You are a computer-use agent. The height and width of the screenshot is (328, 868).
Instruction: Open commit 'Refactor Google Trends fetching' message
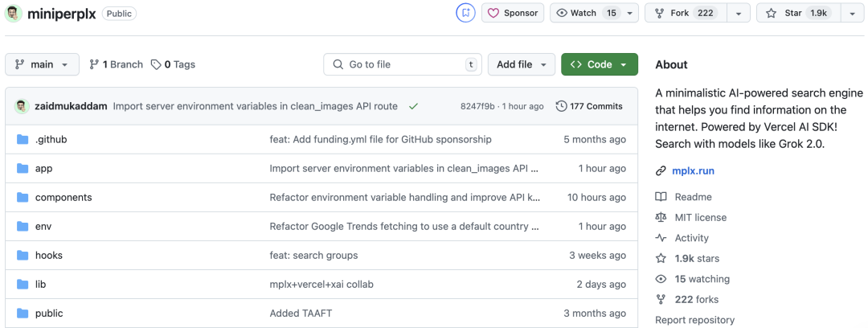tap(404, 226)
